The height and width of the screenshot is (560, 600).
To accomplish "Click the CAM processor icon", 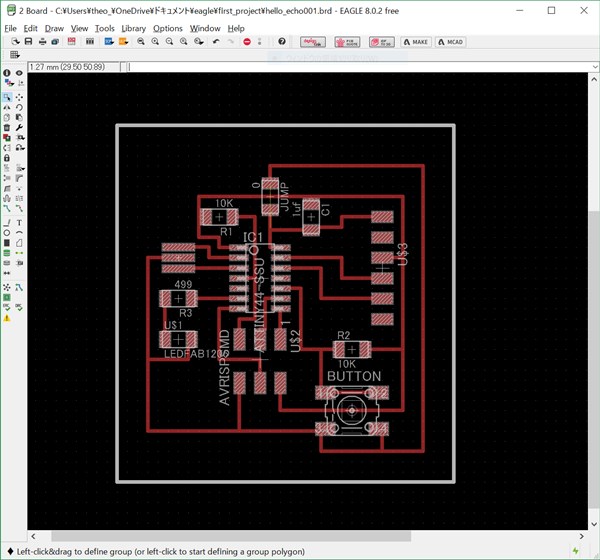I will [55, 41].
